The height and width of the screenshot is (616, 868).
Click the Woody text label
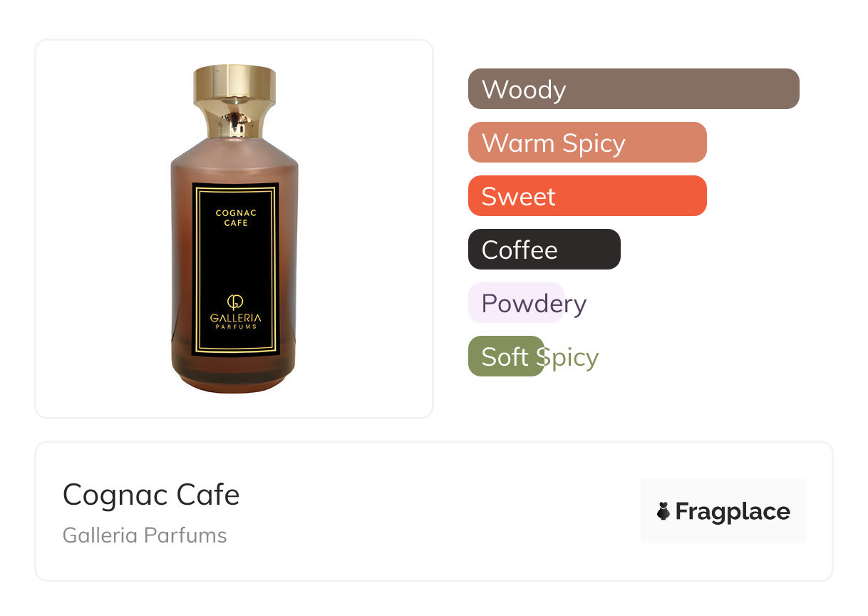(x=524, y=90)
